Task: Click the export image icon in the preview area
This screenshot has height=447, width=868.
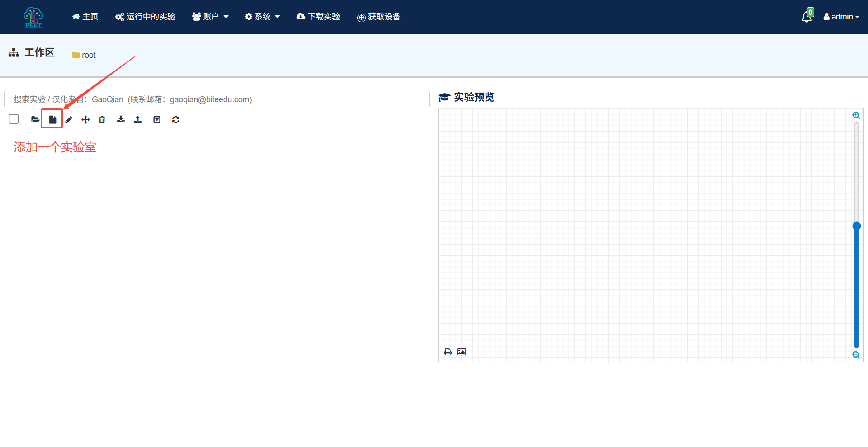Action: tap(461, 352)
